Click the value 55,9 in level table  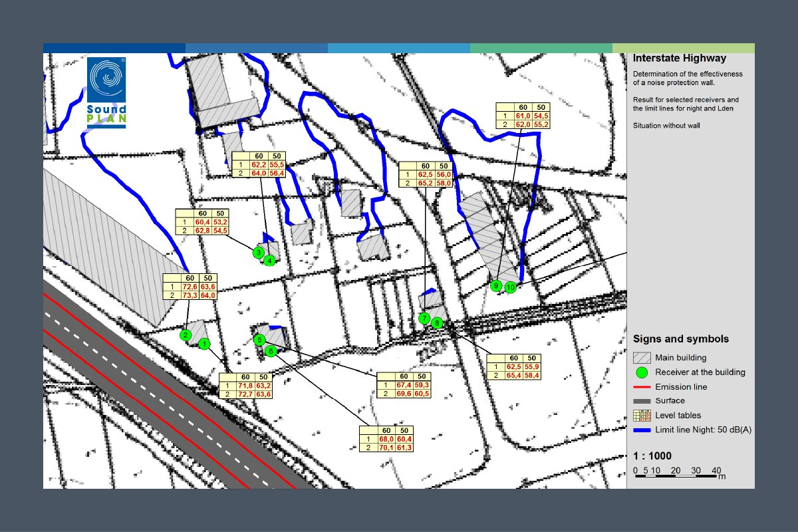coord(531,366)
